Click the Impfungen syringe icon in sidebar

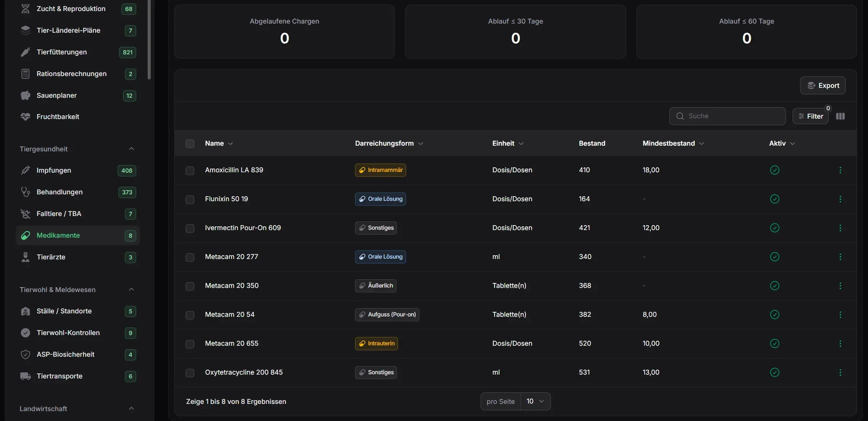point(25,170)
